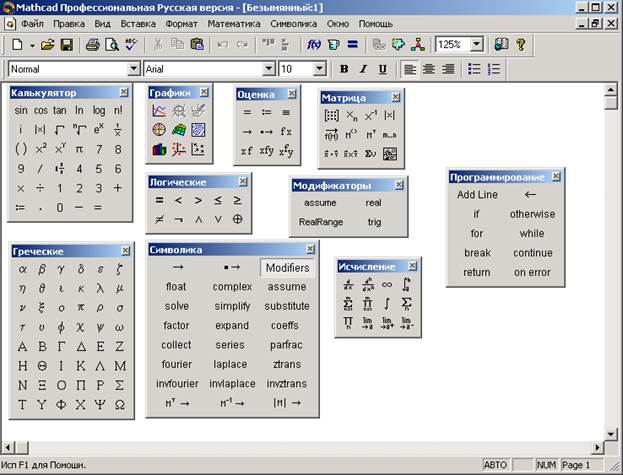Open Print Preview icon
The image size is (623, 475).
(112, 44)
